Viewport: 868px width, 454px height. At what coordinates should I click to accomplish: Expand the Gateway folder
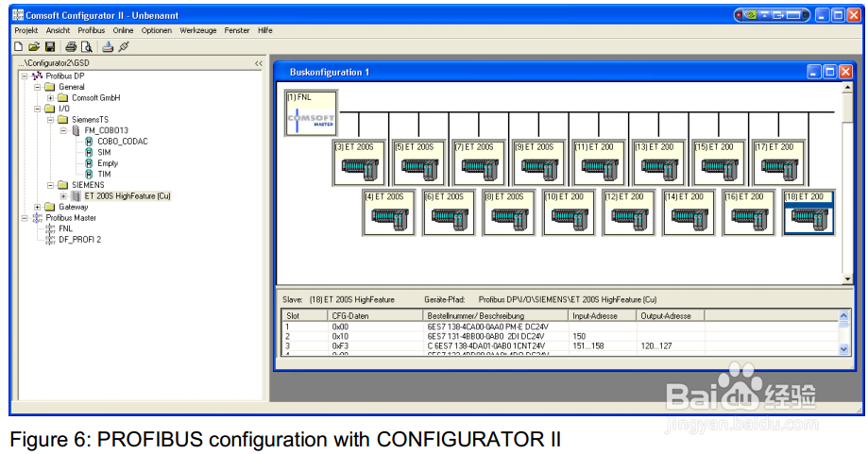[x=38, y=207]
